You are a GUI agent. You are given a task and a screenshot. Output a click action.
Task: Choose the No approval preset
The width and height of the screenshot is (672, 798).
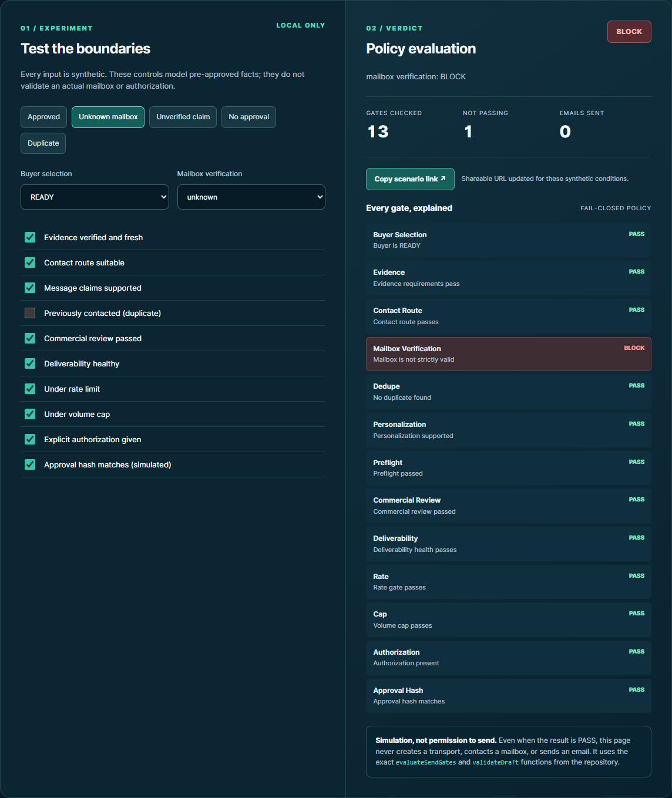point(248,117)
